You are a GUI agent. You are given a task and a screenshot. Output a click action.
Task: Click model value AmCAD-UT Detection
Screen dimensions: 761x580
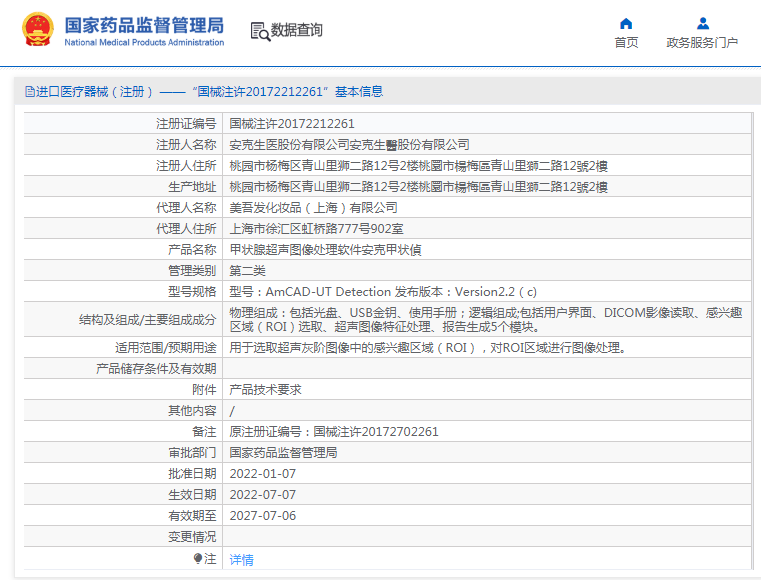pos(383,292)
